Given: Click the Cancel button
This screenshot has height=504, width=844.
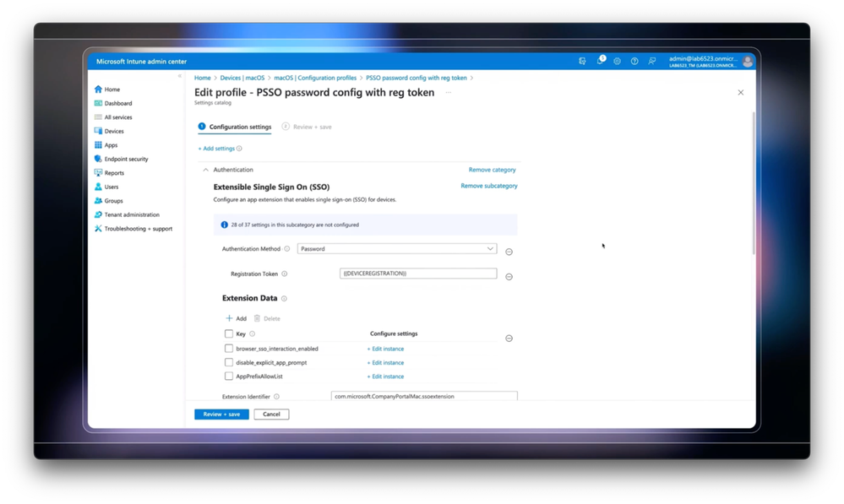Looking at the screenshot, I should pyautogui.click(x=271, y=415).
